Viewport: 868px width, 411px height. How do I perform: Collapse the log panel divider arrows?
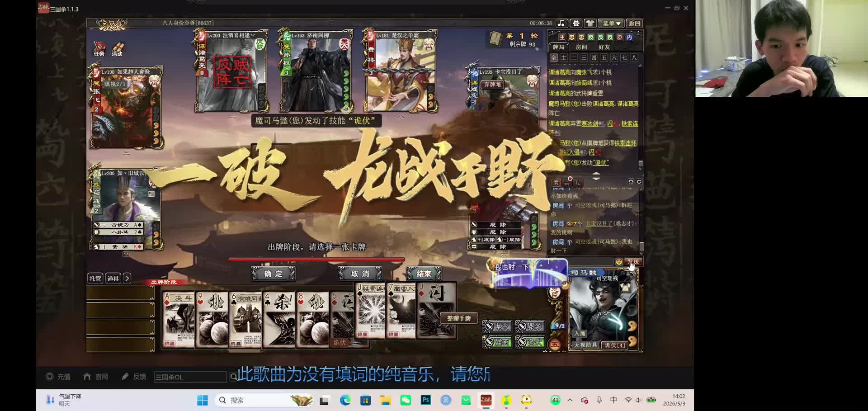pos(596,176)
